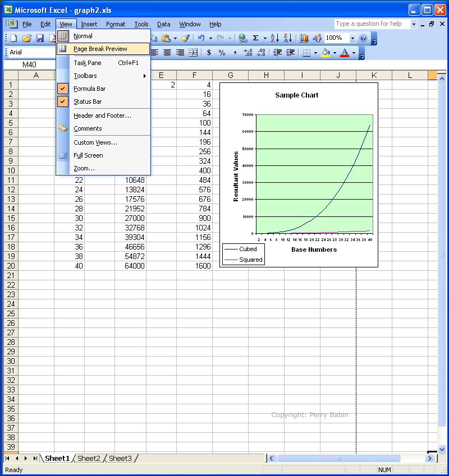The height and width of the screenshot is (476, 449).
Task: Click the Save floppy disk icon
Action: (40, 38)
